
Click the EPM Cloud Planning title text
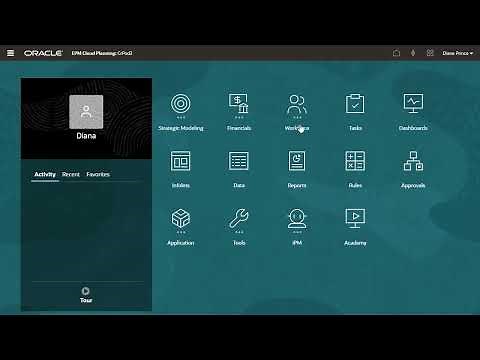102,53
